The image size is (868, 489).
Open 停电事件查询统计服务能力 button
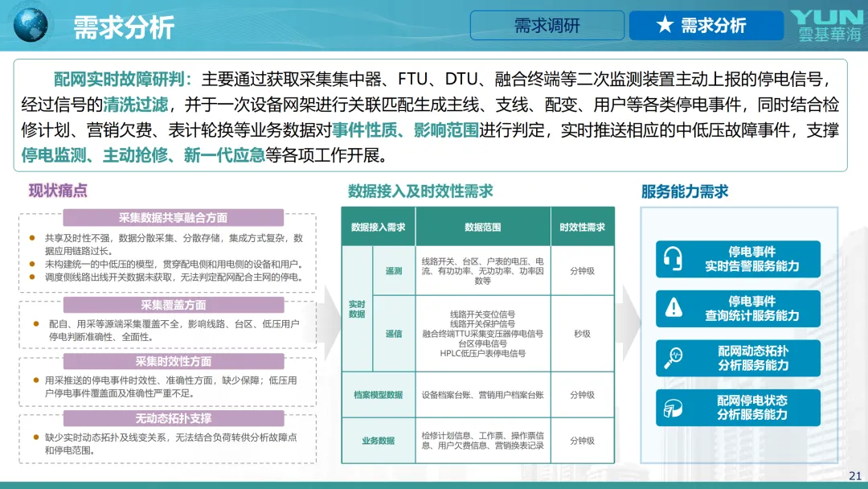(738, 309)
